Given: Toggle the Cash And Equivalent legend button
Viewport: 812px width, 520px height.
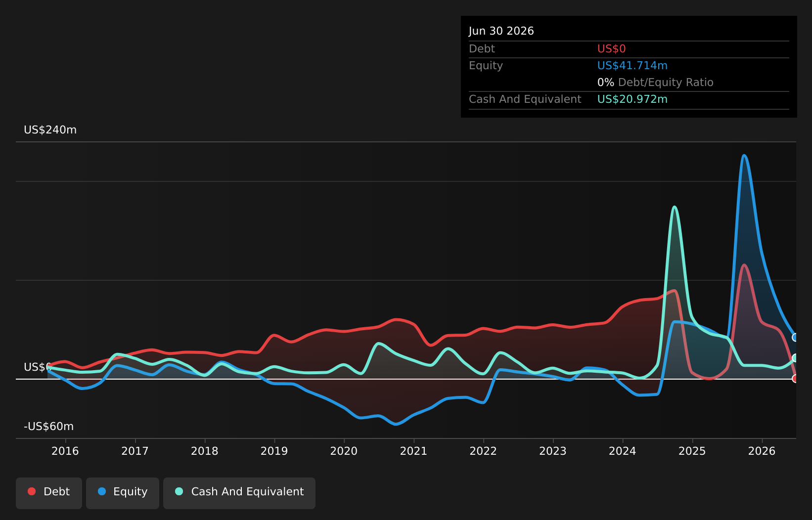Looking at the screenshot, I should pyautogui.click(x=239, y=493).
